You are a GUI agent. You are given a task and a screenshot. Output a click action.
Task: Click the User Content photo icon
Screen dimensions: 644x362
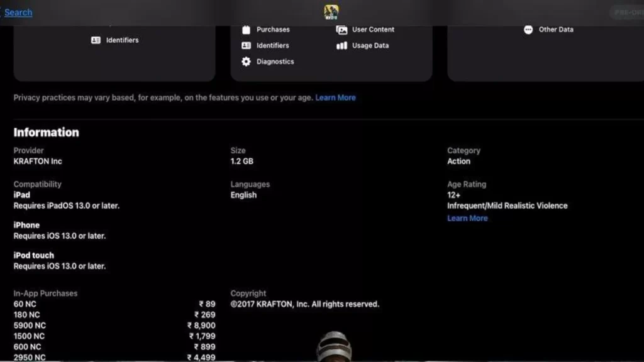pyautogui.click(x=341, y=30)
